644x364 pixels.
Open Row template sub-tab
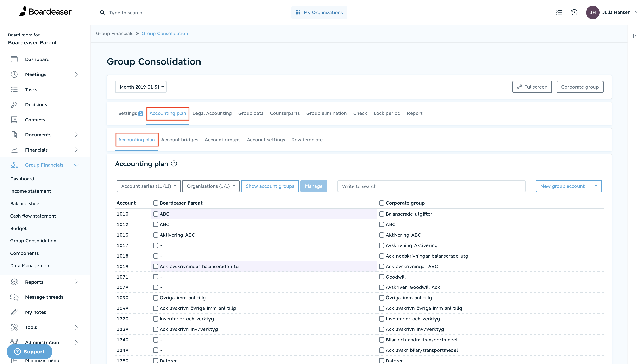[x=307, y=140]
